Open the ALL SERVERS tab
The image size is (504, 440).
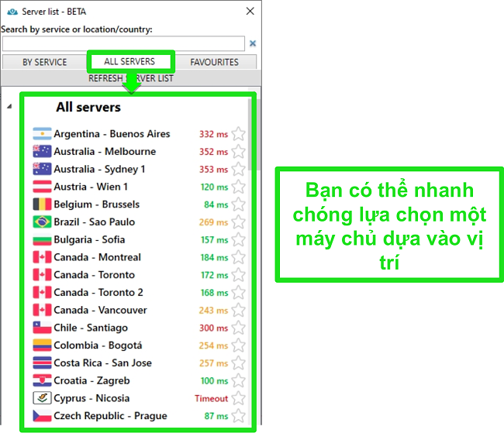129,61
